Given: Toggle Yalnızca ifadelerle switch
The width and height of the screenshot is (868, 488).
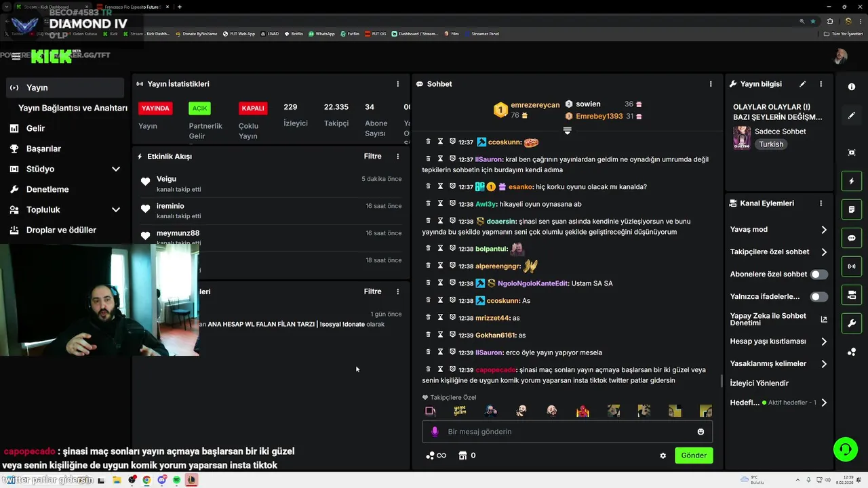Looking at the screenshot, I should coord(819,297).
